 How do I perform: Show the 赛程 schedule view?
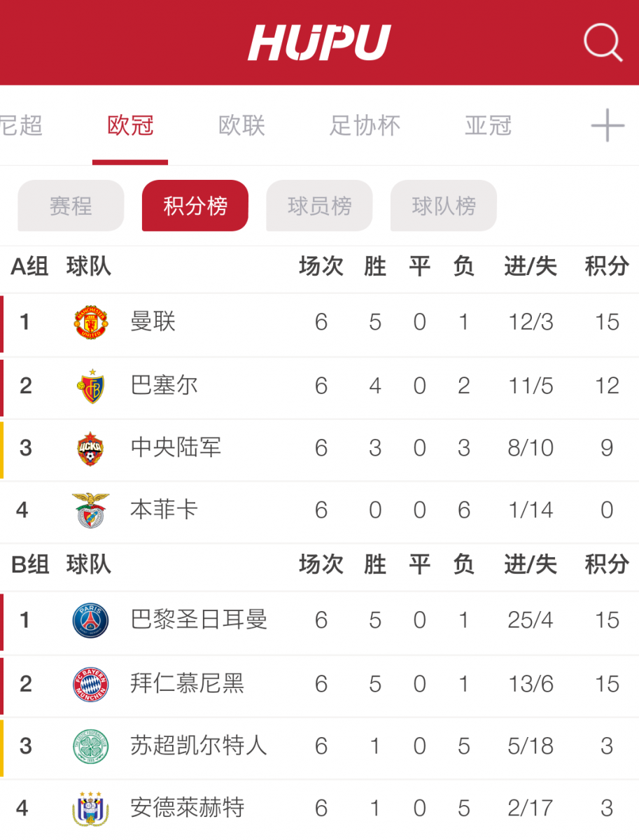(71, 206)
